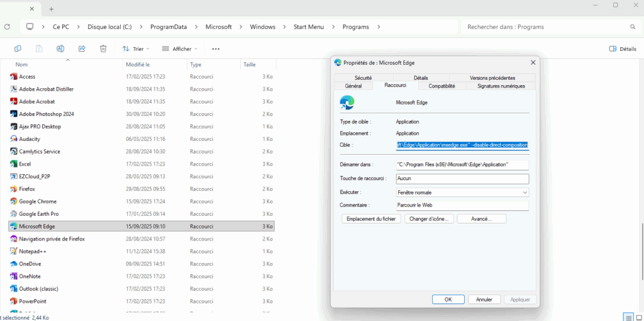Click the Audacity shortcut icon
Viewport: 644px width, 321px height.
click(14, 139)
